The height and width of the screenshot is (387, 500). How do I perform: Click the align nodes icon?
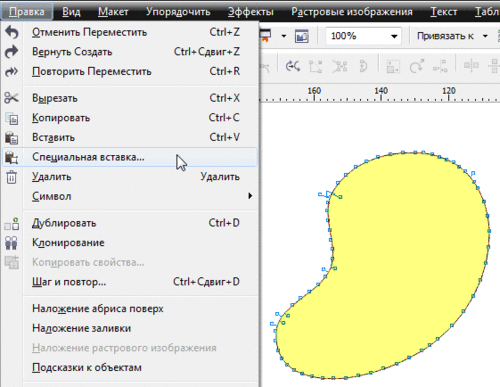[x=440, y=66]
